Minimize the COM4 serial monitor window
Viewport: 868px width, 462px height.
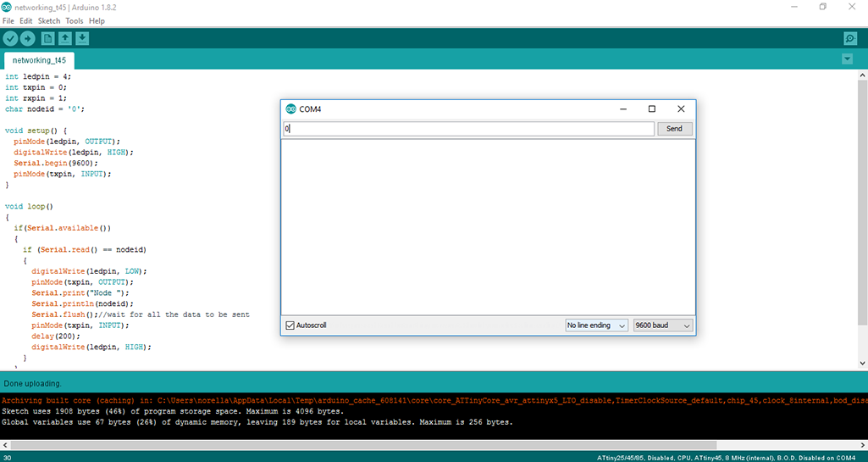tap(623, 109)
